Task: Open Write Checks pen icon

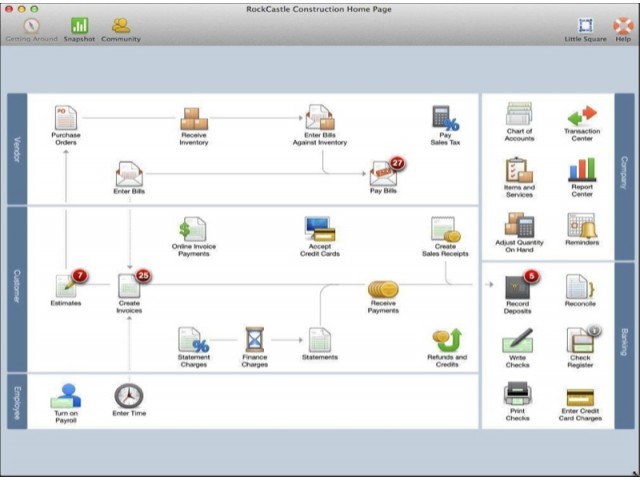Action: (518, 340)
